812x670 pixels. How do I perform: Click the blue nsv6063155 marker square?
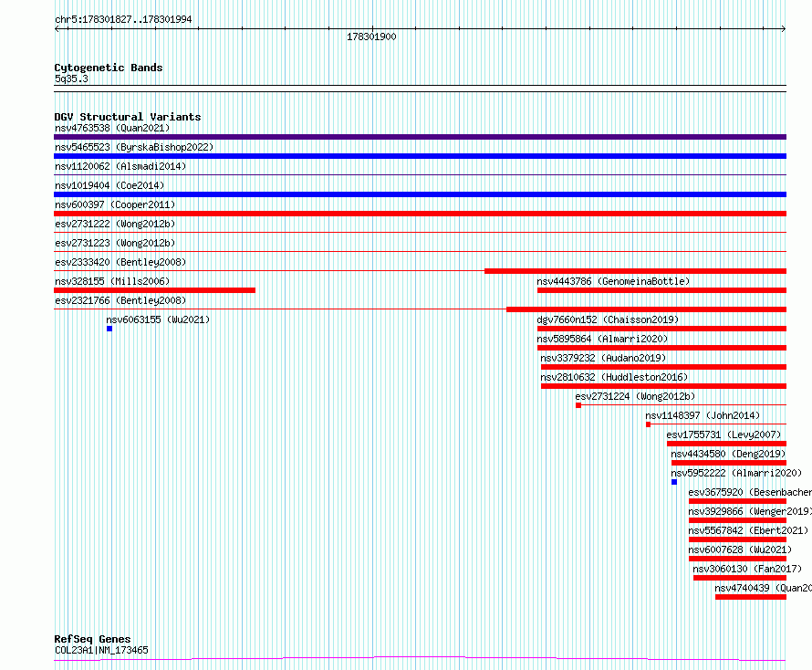[109, 329]
